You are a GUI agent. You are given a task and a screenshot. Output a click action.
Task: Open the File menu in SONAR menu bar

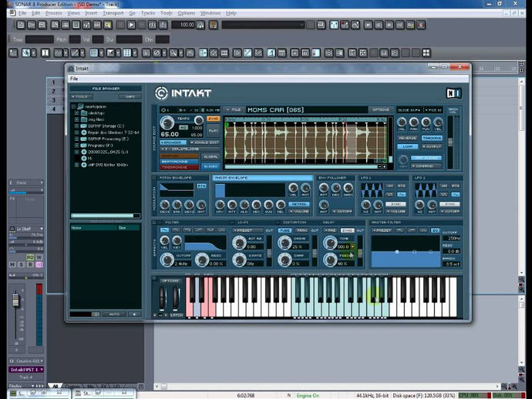(22, 13)
